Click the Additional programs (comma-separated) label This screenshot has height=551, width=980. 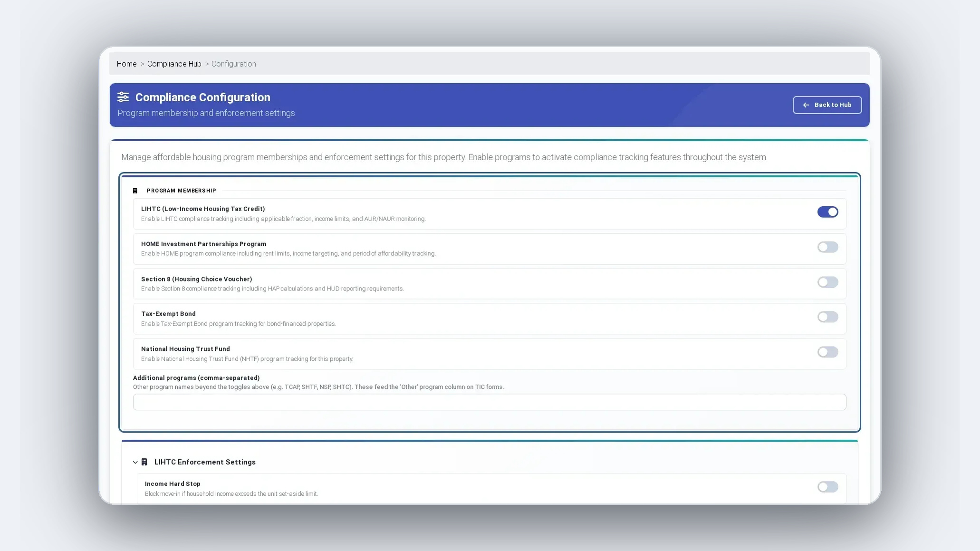(x=196, y=378)
